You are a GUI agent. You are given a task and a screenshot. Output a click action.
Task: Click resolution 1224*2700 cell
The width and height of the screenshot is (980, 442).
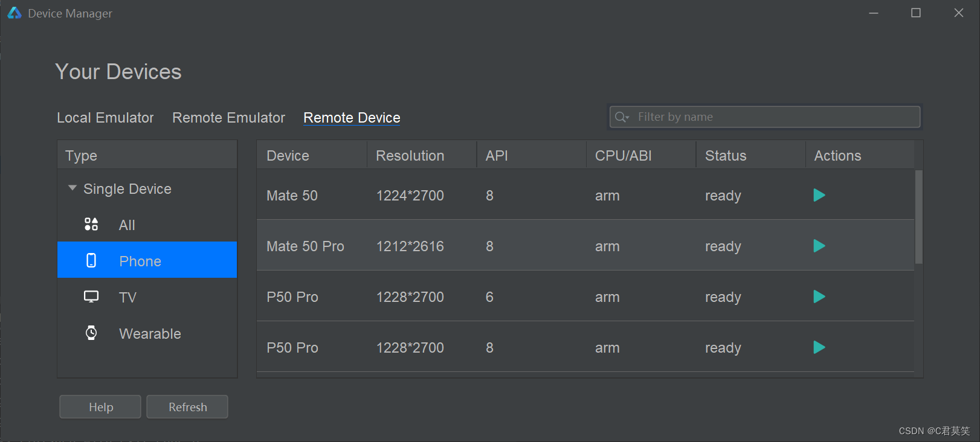pos(410,196)
